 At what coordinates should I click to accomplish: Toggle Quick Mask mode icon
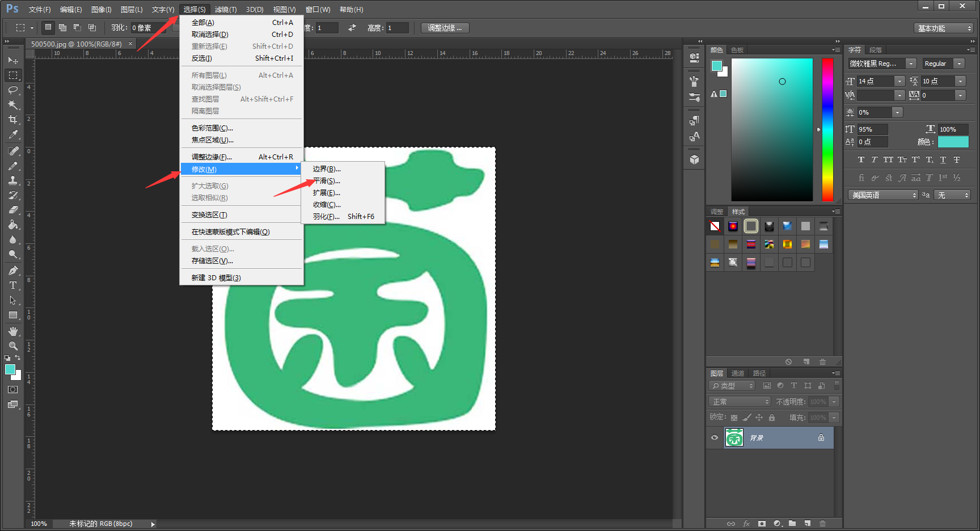tap(13, 390)
